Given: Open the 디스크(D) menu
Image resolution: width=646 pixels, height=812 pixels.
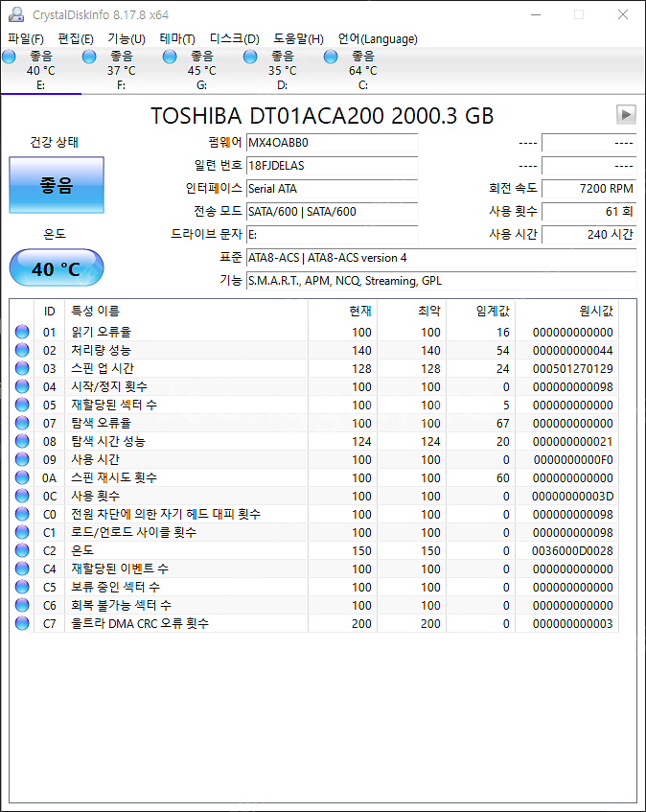Looking at the screenshot, I should pos(234,39).
